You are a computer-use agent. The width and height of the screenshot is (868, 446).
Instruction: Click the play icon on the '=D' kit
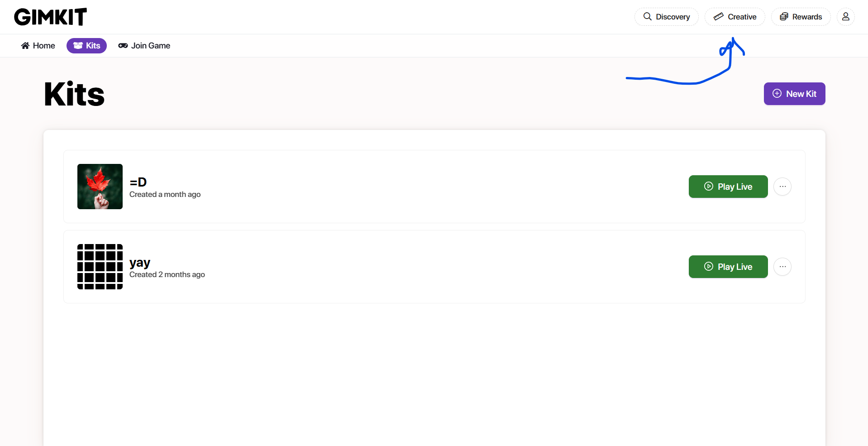click(708, 187)
